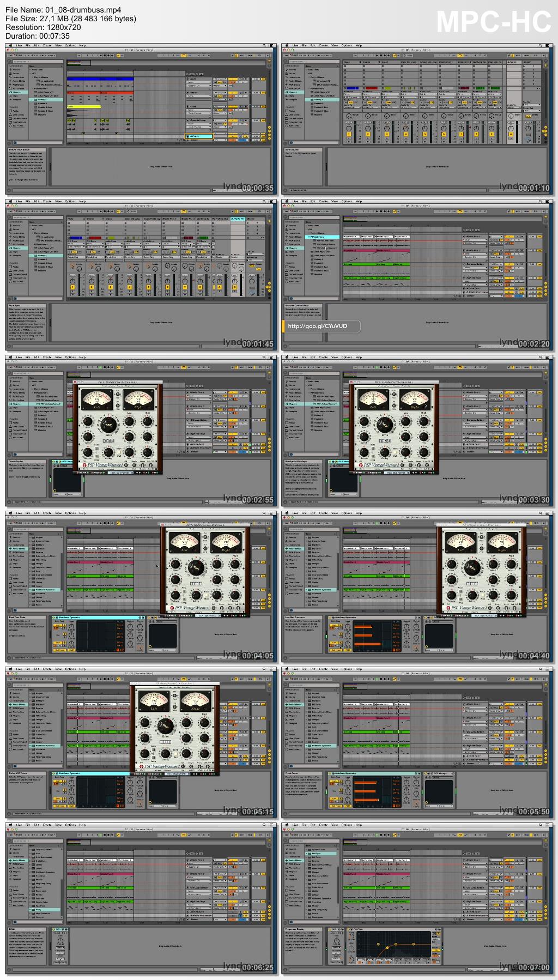
Task: Click top orange band bar, Multiband Dynamics 00:04:40
Action: tap(362, 627)
